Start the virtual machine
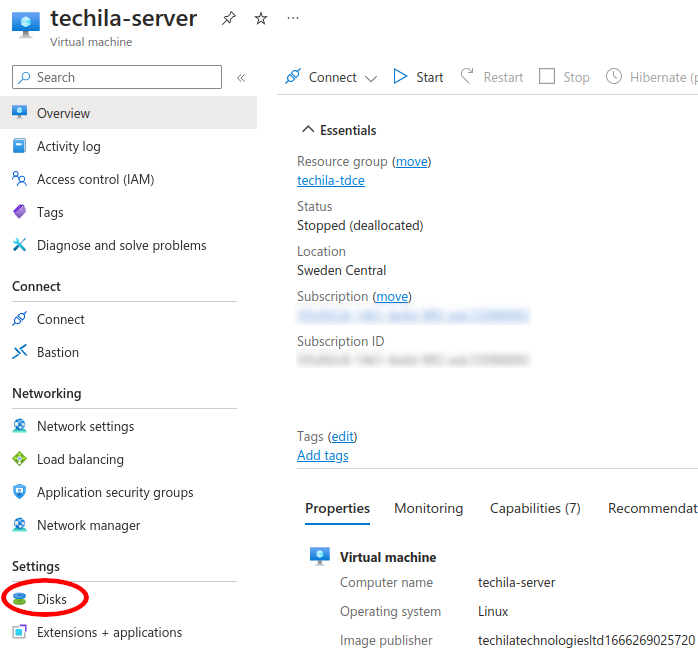 point(418,77)
